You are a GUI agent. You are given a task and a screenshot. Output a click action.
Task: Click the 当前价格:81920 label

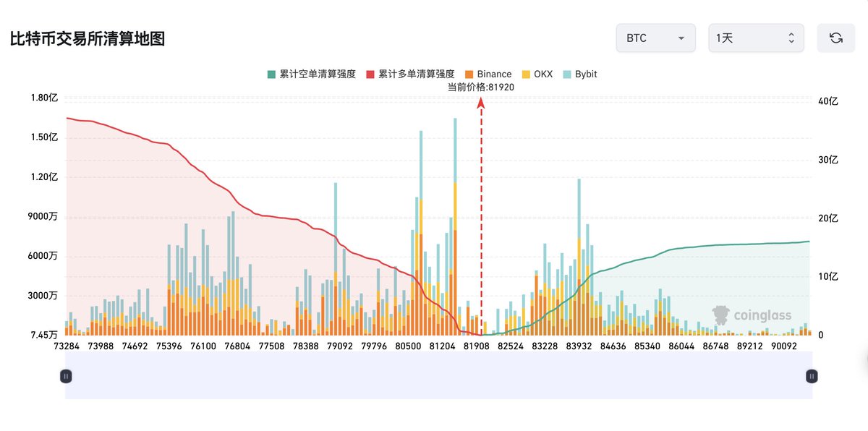pos(481,87)
